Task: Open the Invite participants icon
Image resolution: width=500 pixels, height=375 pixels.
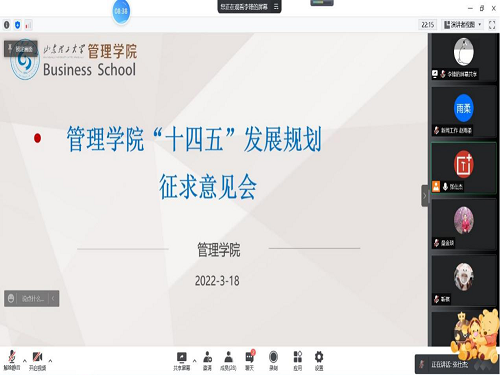Action: 207,361
